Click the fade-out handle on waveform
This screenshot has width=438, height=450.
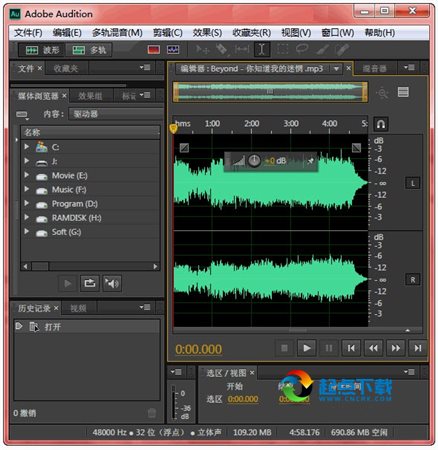point(357,147)
